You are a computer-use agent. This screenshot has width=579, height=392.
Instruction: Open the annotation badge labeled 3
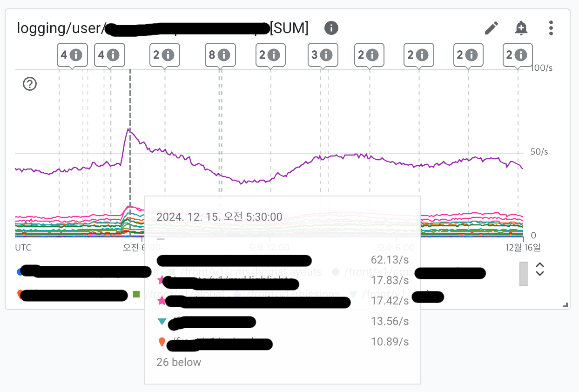coord(323,55)
